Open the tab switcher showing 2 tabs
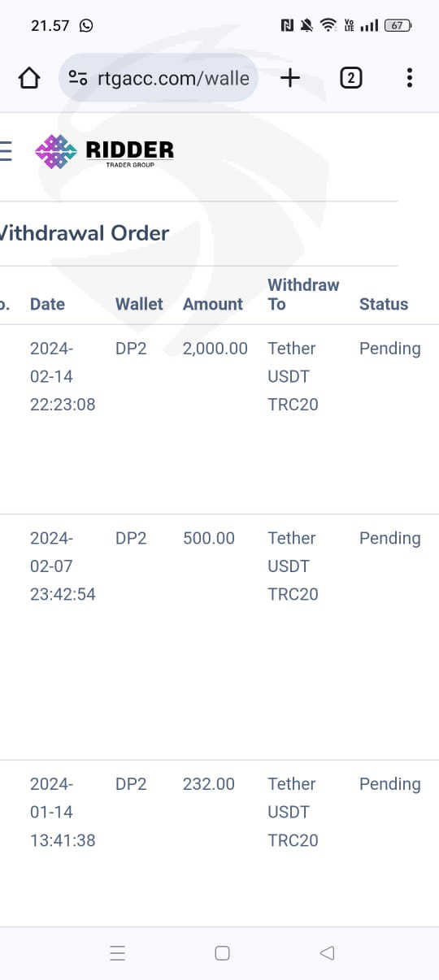Viewport: 439px width, 980px height. click(x=350, y=78)
